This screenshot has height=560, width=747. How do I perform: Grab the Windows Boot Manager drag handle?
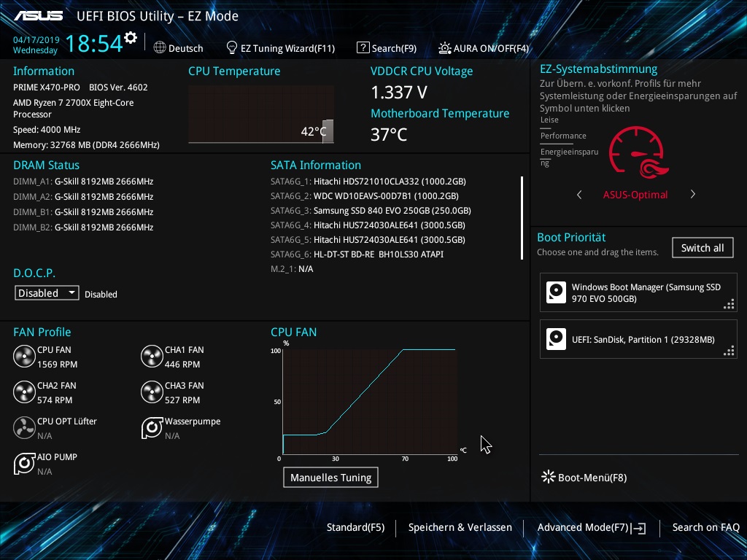729,304
